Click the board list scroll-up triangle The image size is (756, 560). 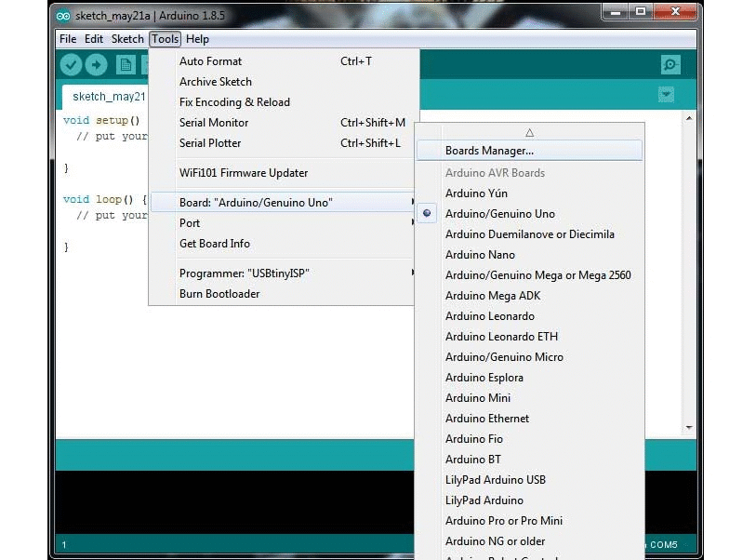click(x=529, y=132)
